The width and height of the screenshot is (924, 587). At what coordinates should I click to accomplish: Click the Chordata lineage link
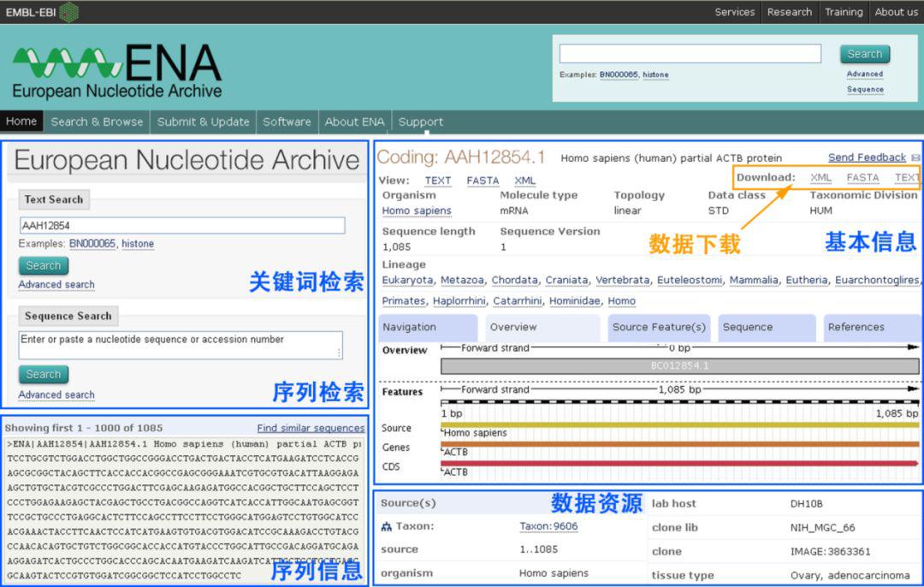click(x=514, y=281)
